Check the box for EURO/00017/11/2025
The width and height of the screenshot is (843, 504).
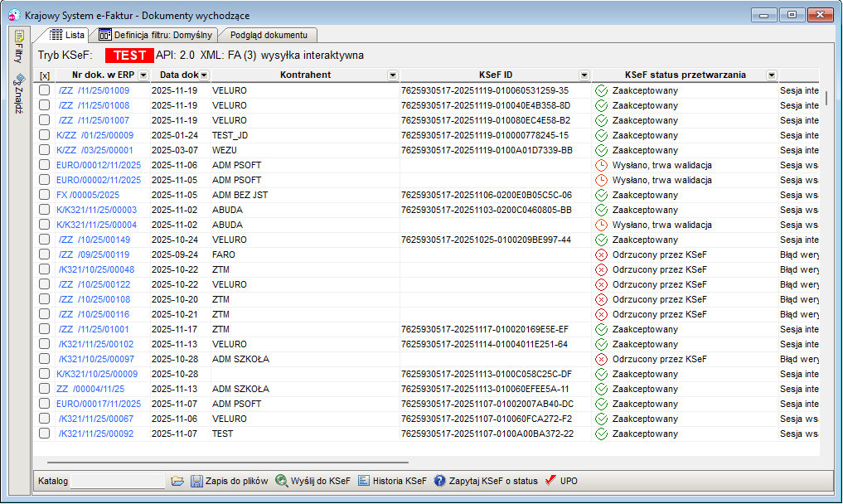point(44,404)
